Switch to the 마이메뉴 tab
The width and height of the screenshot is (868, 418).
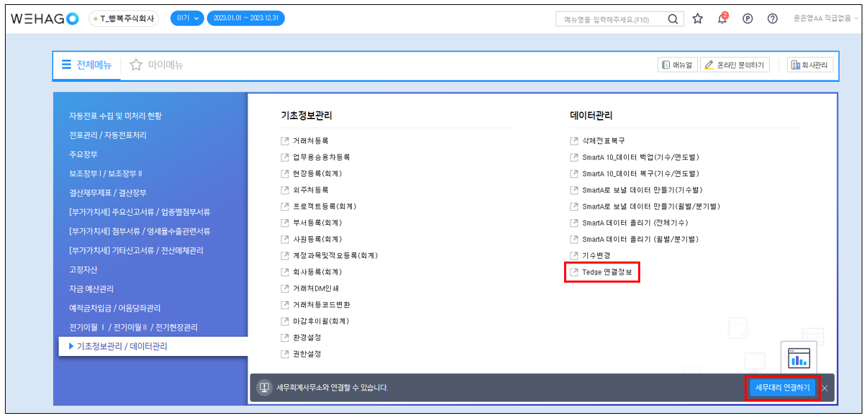pos(157,65)
